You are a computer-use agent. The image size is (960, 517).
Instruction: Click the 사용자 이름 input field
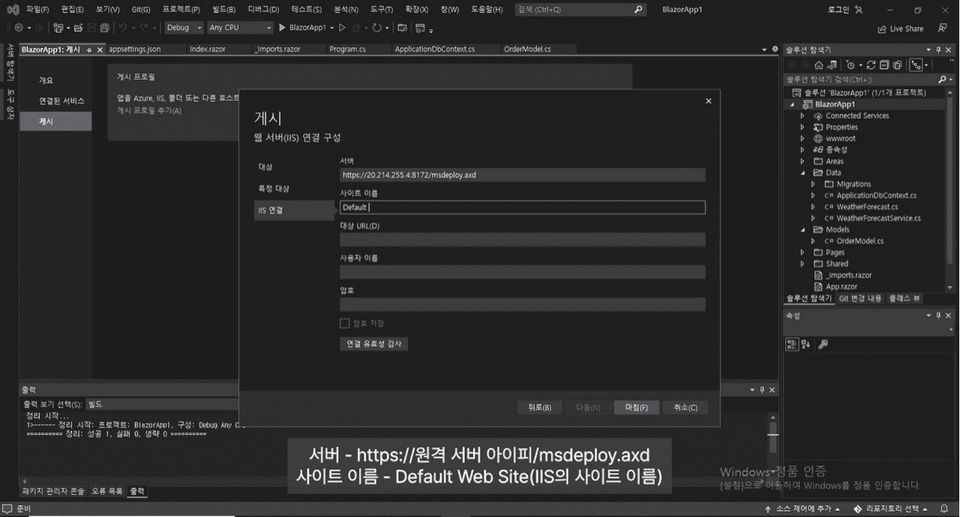pos(522,273)
